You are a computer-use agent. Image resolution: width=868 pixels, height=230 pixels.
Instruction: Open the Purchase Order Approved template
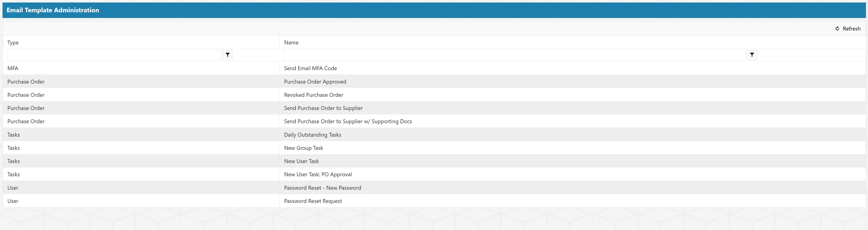point(315,82)
